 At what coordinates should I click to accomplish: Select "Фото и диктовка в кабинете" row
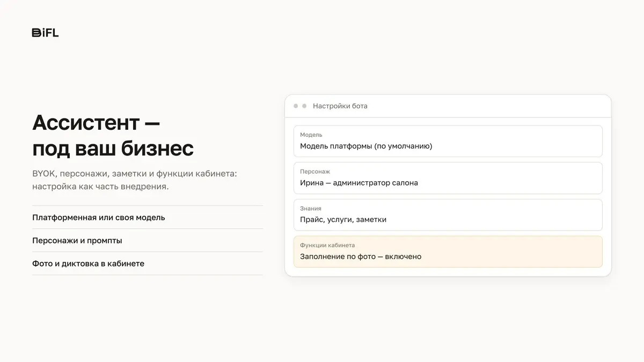point(148,263)
